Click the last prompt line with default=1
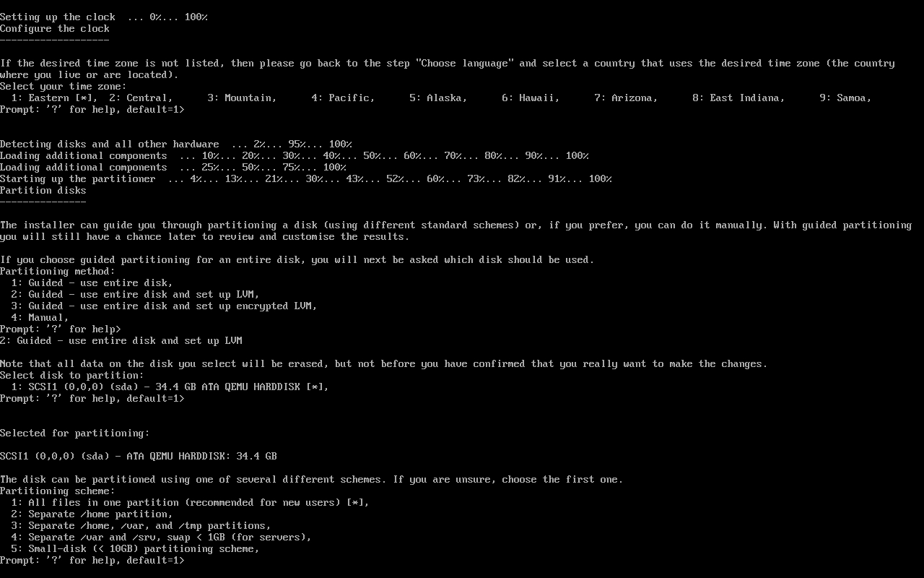The image size is (924, 578). click(x=92, y=561)
